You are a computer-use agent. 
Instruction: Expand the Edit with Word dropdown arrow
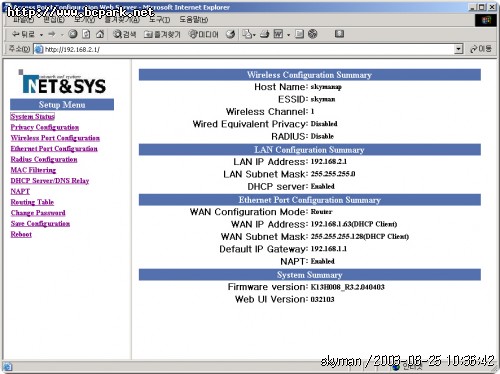coord(288,34)
